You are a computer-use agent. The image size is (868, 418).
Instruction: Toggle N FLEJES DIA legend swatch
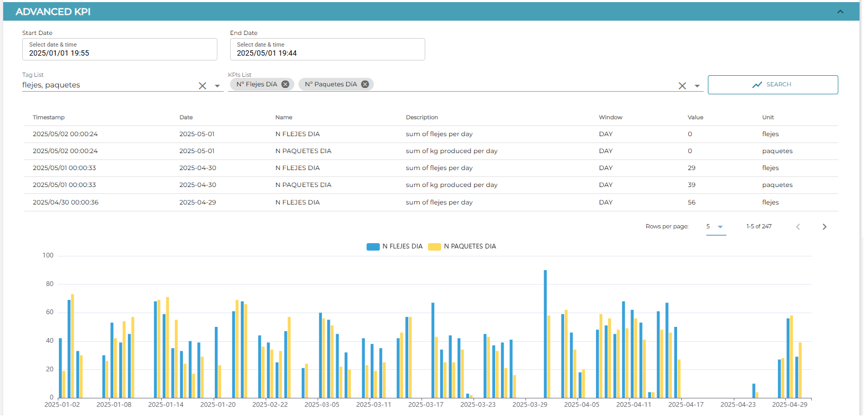373,247
